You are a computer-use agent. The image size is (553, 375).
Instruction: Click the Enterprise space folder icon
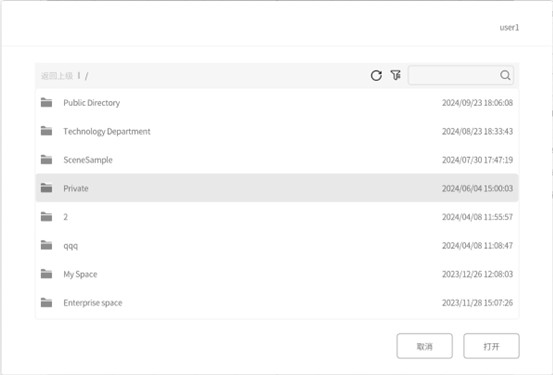(x=46, y=303)
